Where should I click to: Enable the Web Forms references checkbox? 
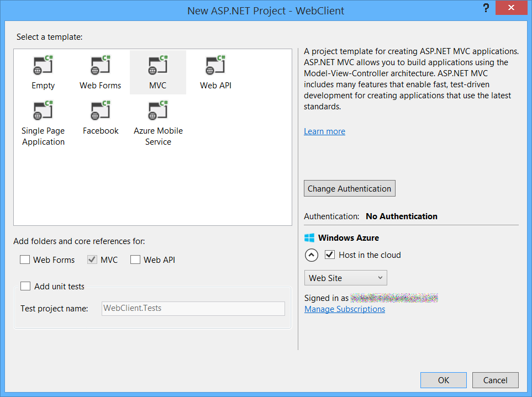(25, 260)
